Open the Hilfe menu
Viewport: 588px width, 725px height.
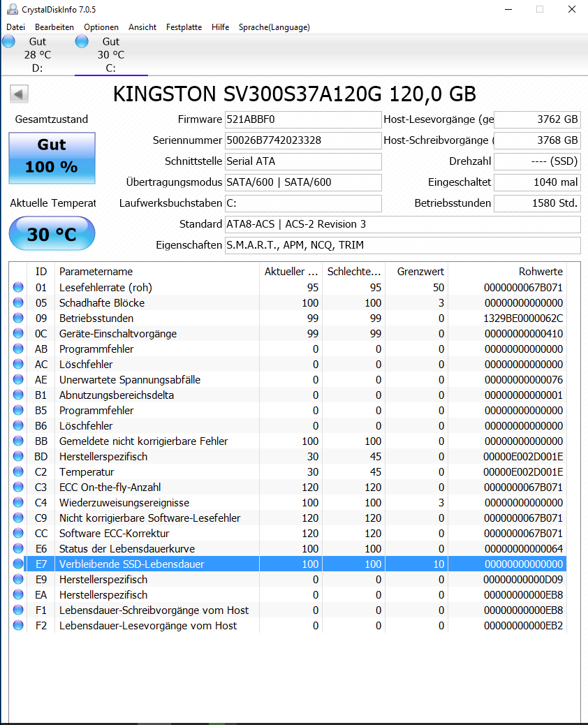point(221,27)
